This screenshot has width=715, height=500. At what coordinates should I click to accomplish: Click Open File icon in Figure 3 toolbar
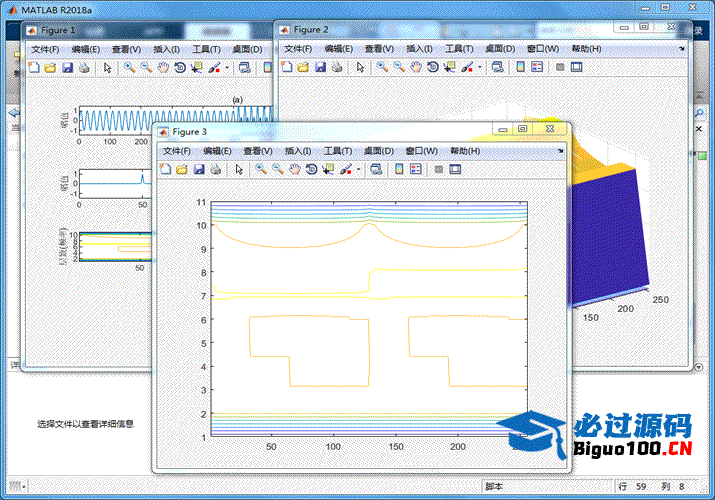[182, 170]
